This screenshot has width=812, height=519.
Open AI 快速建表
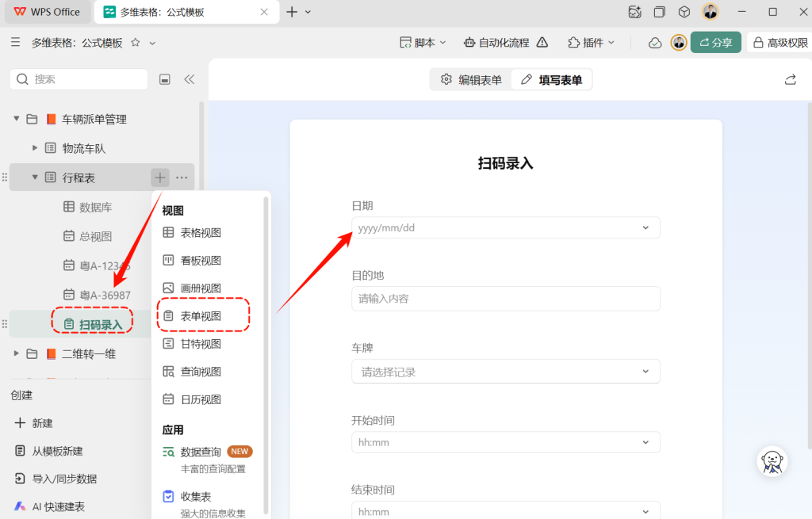pyautogui.click(x=49, y=506)
